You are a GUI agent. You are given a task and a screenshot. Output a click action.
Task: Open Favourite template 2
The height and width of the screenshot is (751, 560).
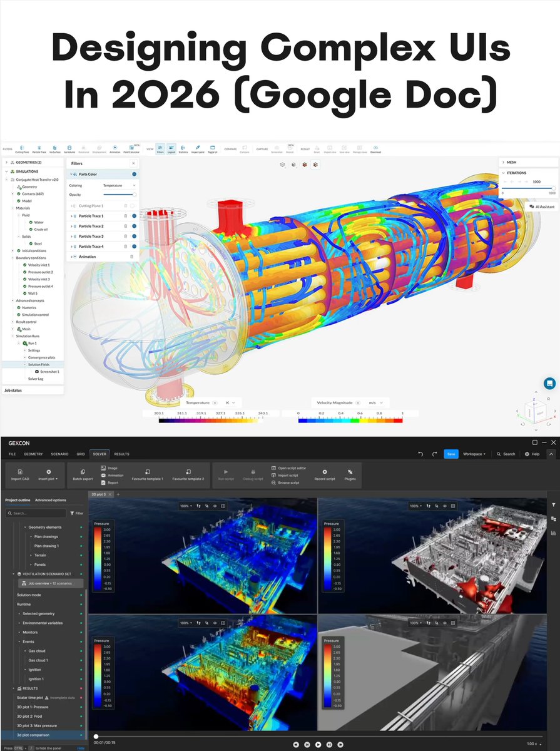(188, 475)
